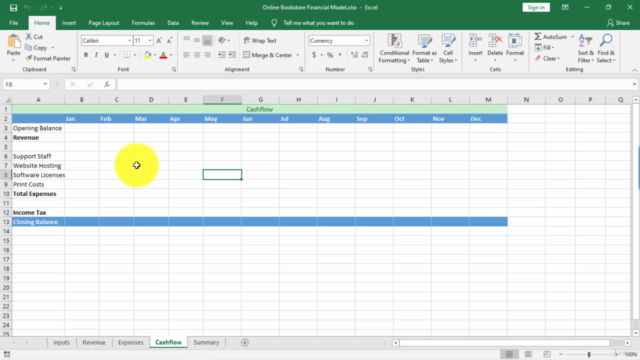This screenshot has width=640, height=360.
Task: Expand the Merge & Center dropdown arrow
Action: 298,55
